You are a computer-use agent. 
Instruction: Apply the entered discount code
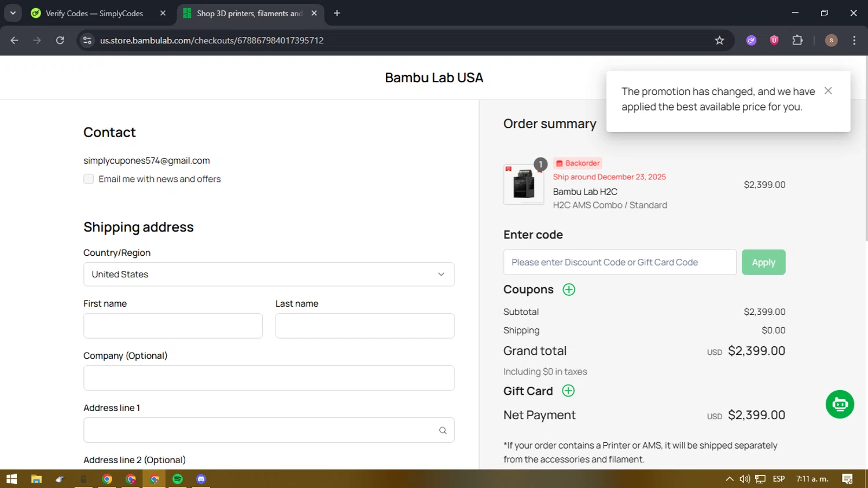tap(763, 262)
